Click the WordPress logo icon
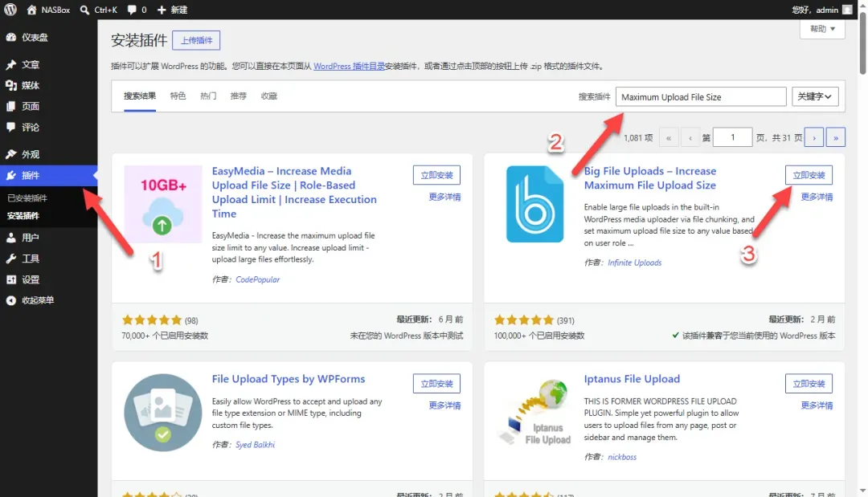The width and height of the screenshot is (868, 497). click(x=10, y=10)
